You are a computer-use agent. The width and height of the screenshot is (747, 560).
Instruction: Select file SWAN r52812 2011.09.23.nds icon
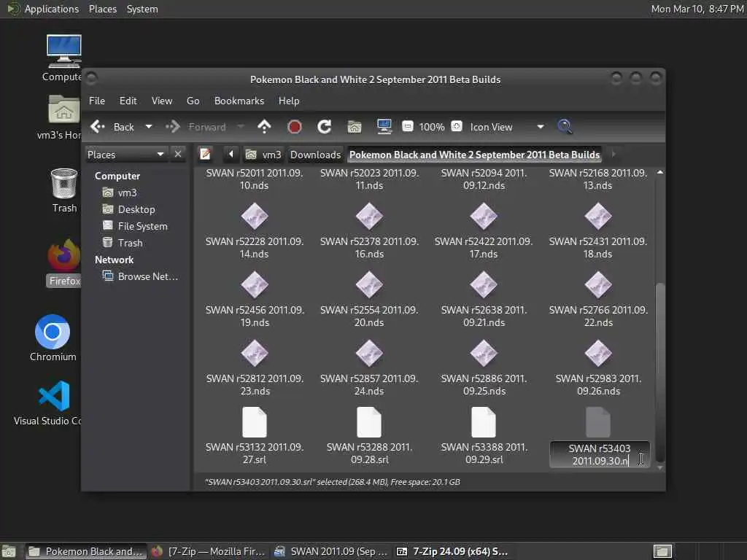(255, 354)
